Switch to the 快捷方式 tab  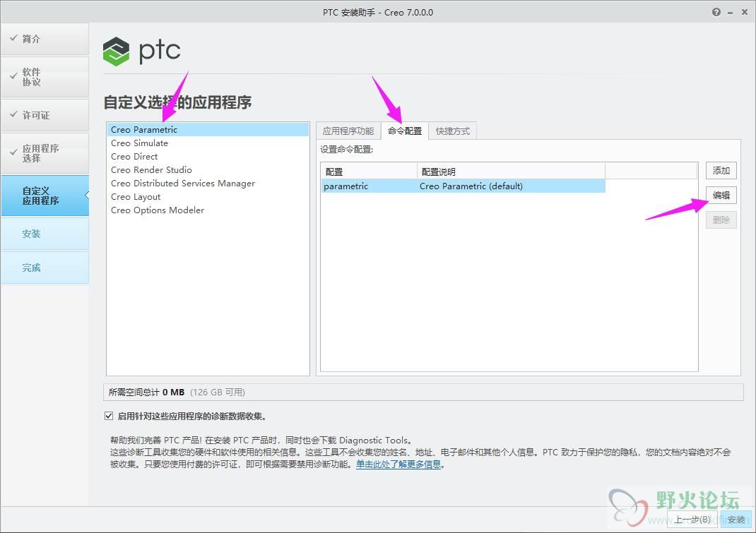453,131
